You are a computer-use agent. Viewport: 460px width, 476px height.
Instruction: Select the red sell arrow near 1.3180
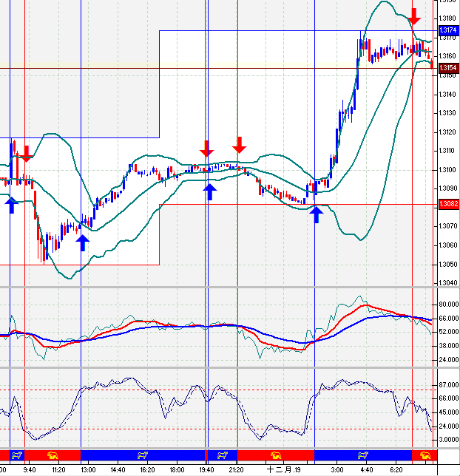[414, 17]
